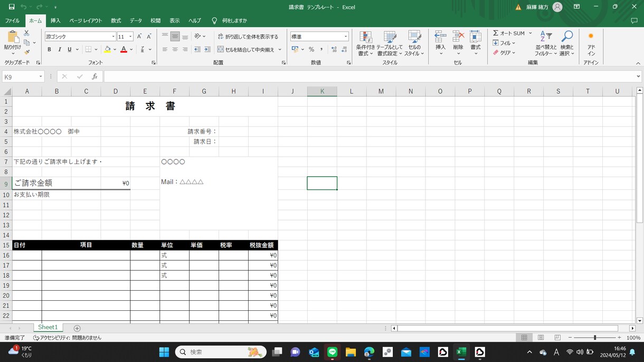Viewport: 644px width, 362px height.
Task: Open the Fill (フィル) dropdown
Action: (x=504, y=43)
